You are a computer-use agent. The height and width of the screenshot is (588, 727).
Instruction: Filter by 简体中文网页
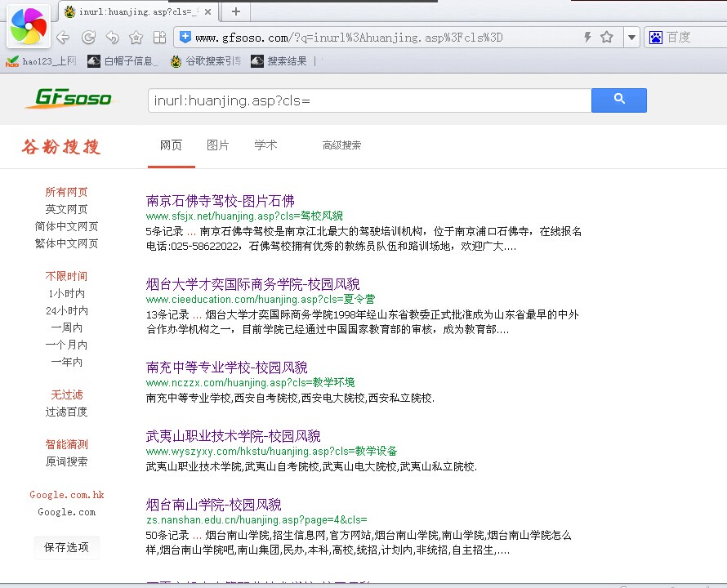pyautogui.click(x=66, y=226)
